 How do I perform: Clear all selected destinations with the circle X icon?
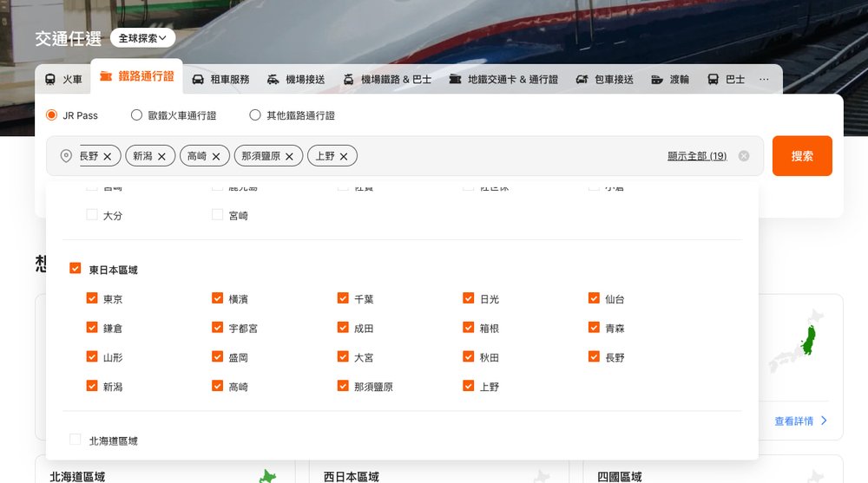744,156
